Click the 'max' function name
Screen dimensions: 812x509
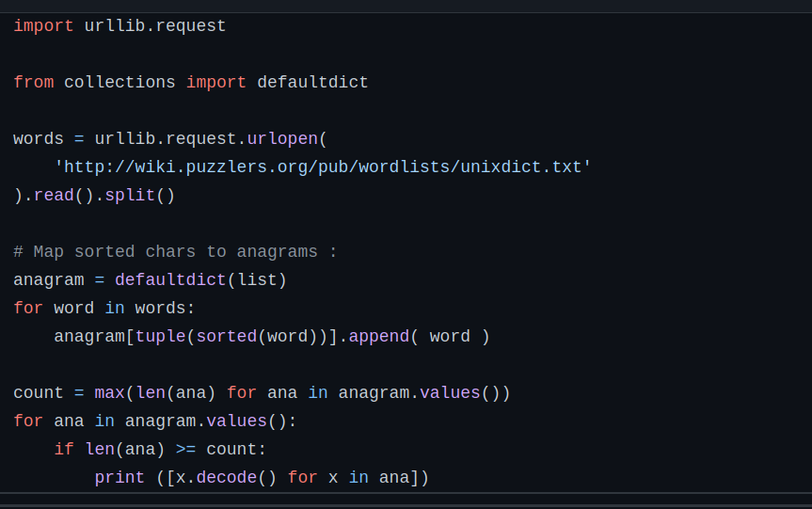point(109,393)
